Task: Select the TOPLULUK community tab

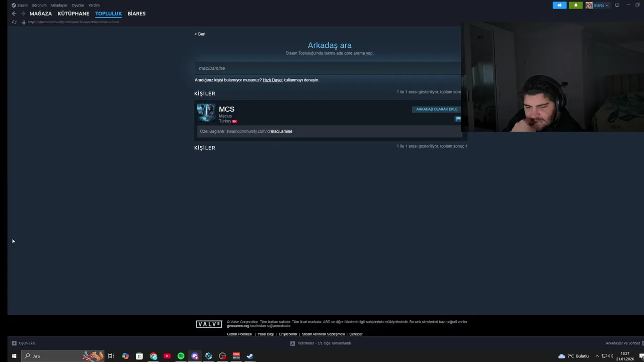Action: click(108, 14)
